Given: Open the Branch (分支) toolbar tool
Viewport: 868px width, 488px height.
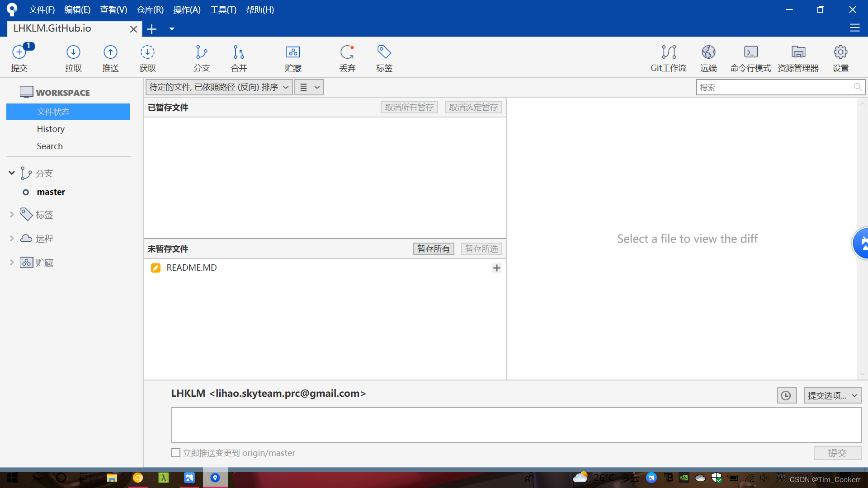Looking at the screenshot, I should coord(202,58).
